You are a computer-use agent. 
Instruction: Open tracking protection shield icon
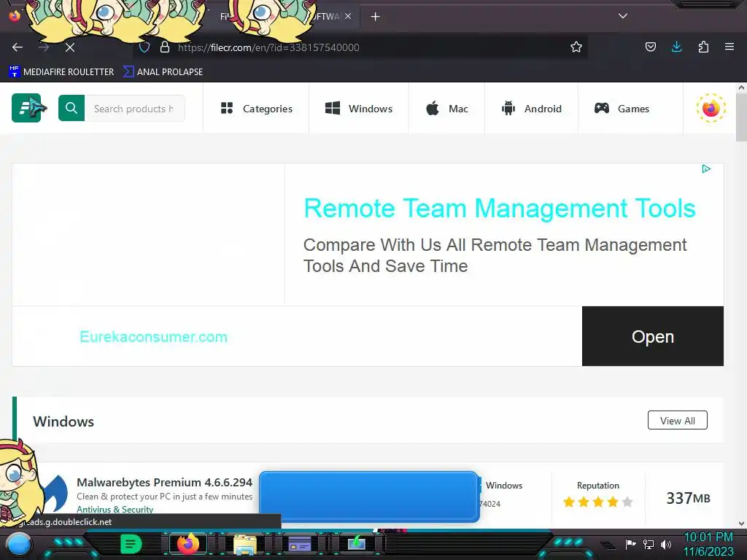click(144, 47)
